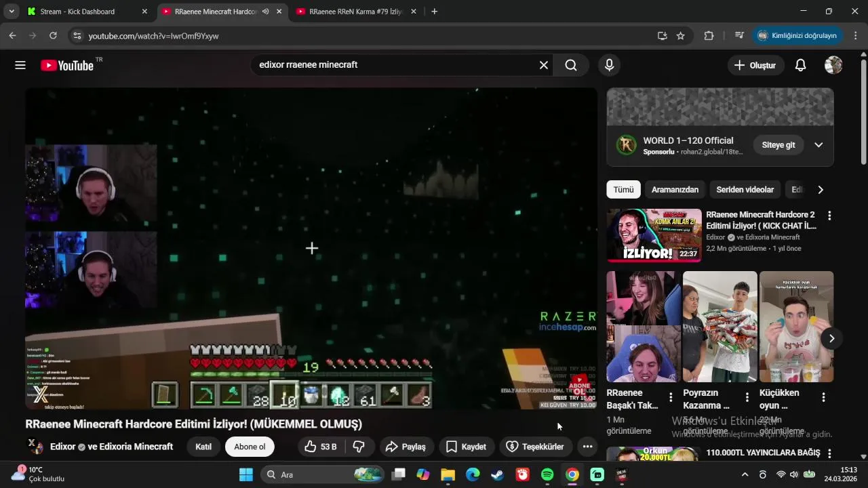Open the Edixor ve Edixoria Minecraft channel

coord(111,447)
